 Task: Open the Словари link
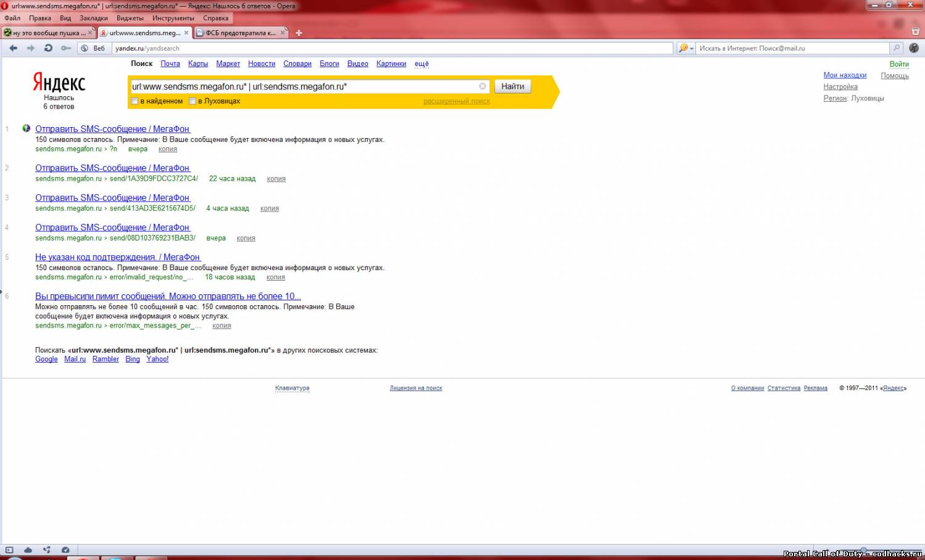click(x=297, y=64)
